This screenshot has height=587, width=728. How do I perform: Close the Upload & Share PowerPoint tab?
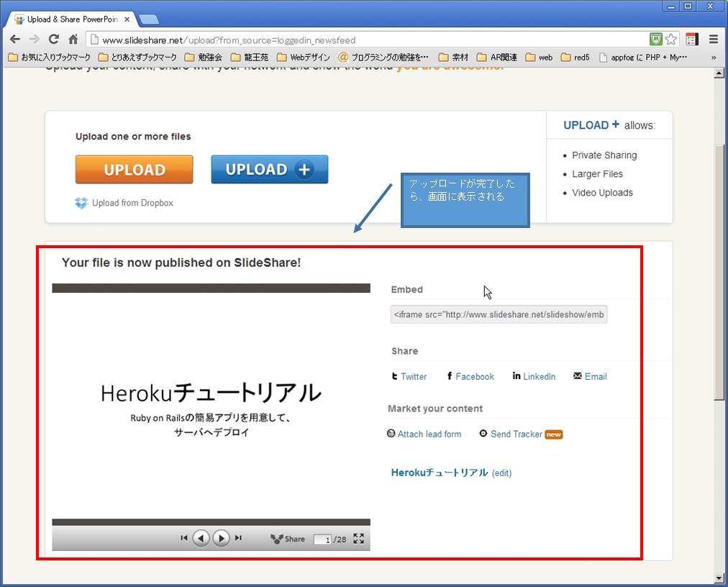click(127, 19)
